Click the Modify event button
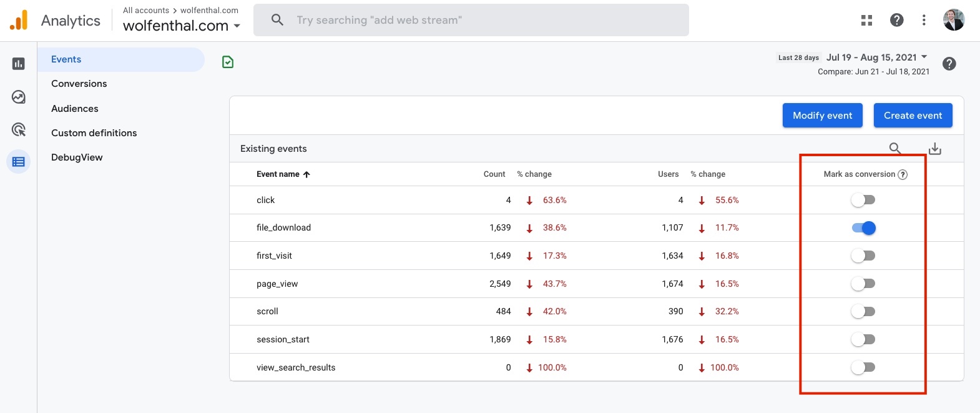Viewport: 980px width, 413px height. click(822, 116)
